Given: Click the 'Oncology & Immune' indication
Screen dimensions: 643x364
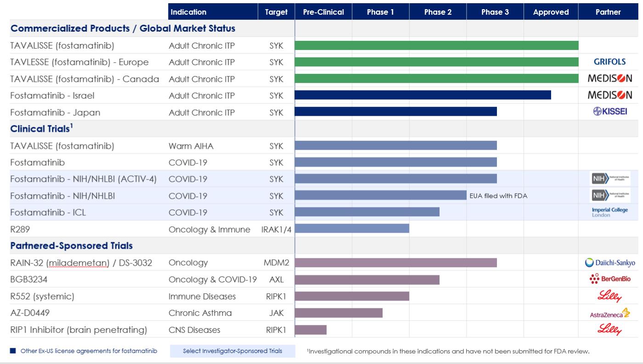Looking at the screenshot, I should pos(209,230).
